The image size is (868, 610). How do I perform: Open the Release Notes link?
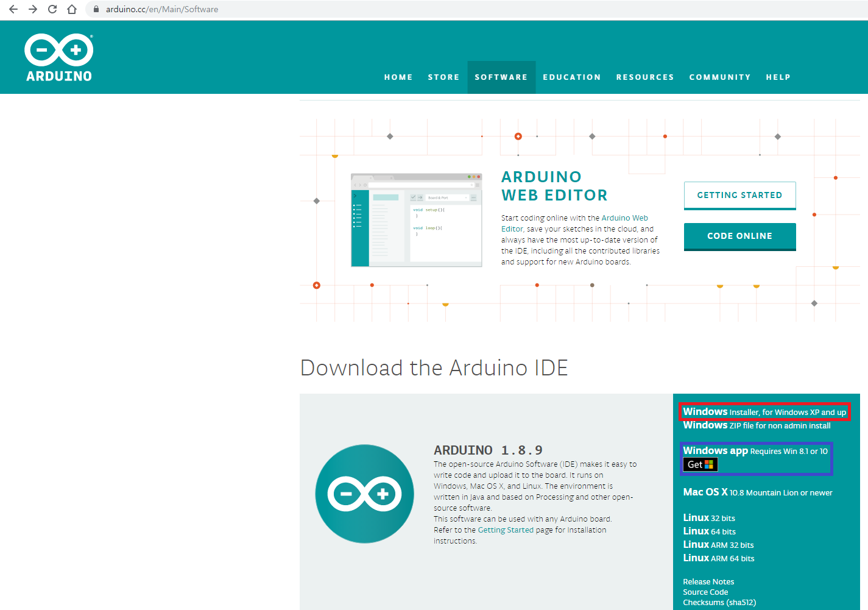(x=708, y=582)
